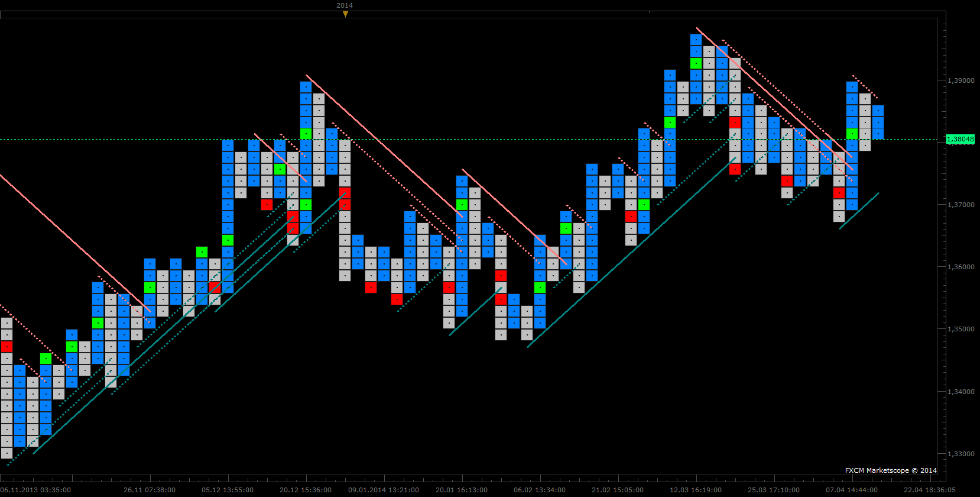Image resolution: width=980 pixels, height=497 pixels.
Task: Click the 1,34000 price axis label
Action: [960, 392]
